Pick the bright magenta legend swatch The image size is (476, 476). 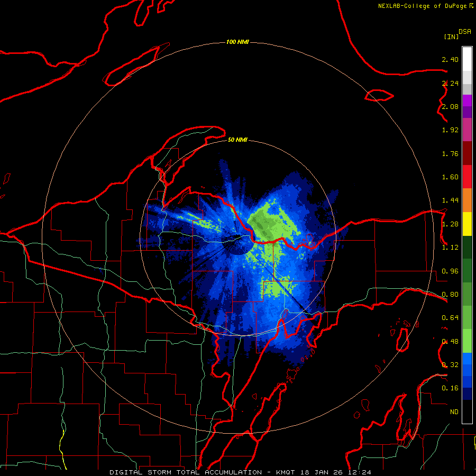click(467, 100)
